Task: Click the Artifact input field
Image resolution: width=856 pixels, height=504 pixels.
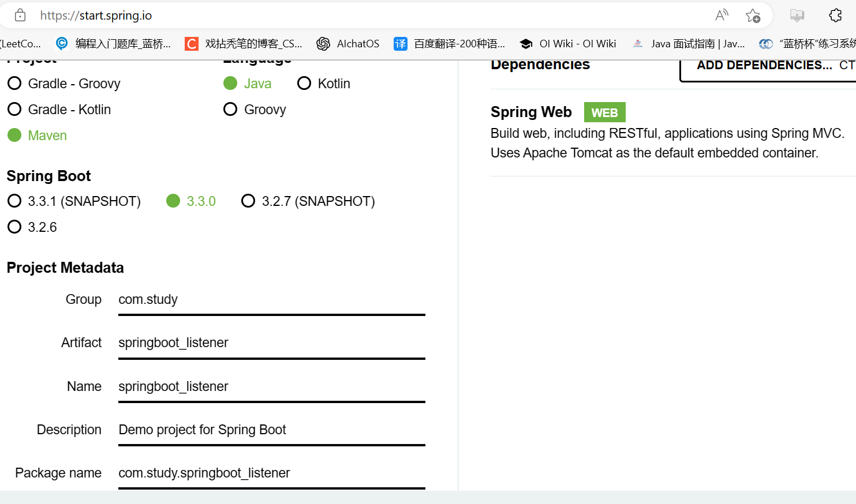Action: 272,343
